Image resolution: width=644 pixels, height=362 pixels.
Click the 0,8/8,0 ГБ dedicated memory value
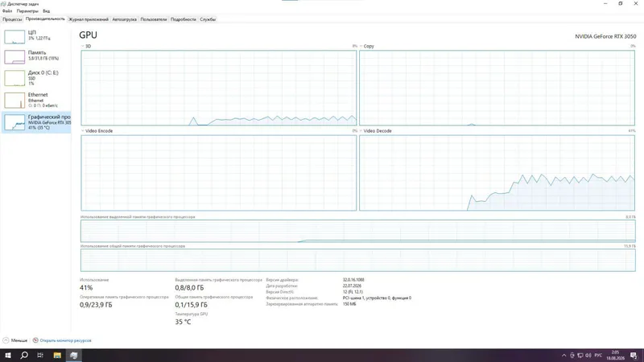[x=189, y=288]
